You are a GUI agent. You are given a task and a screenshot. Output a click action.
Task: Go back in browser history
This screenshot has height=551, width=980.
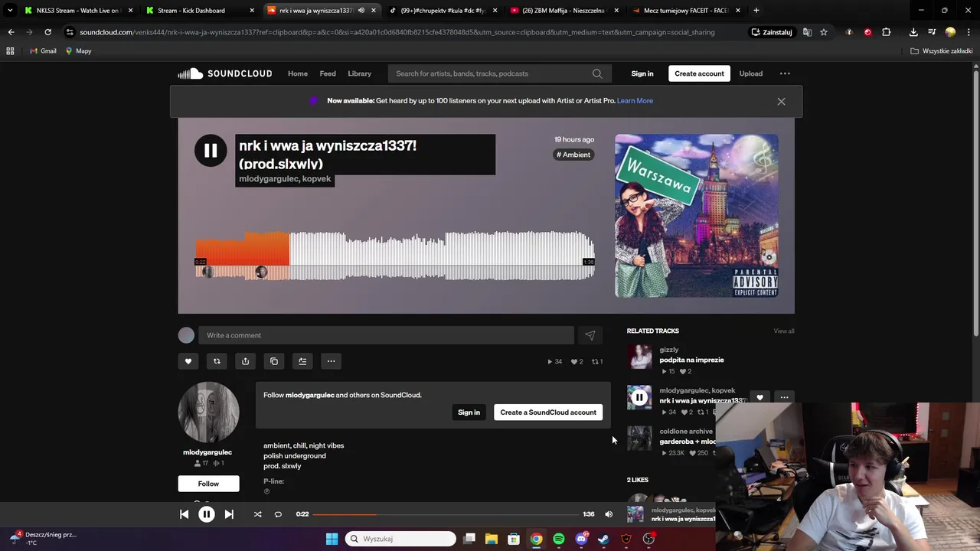click(x=11, y=32)
